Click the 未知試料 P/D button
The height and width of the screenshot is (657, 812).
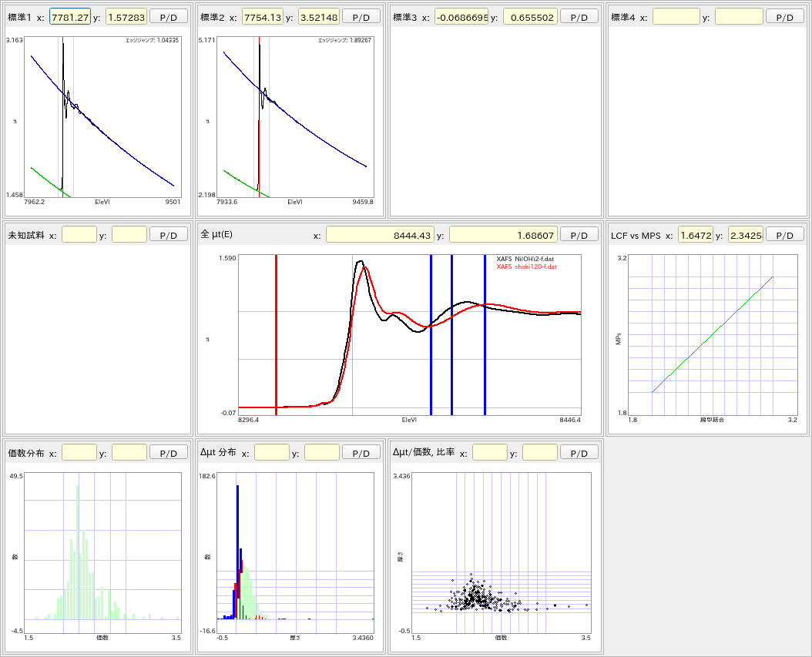click(x=168, y=235)
